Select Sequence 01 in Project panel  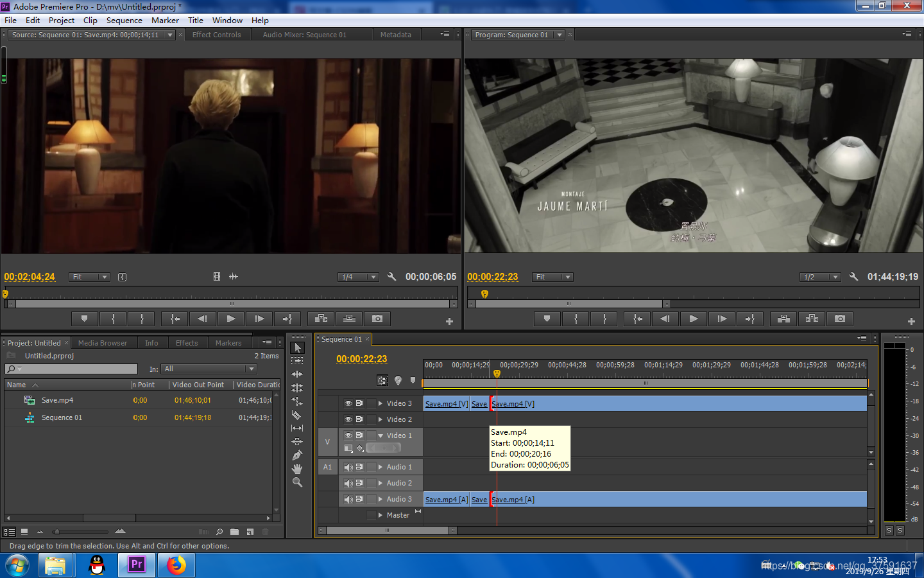point(62,417)
